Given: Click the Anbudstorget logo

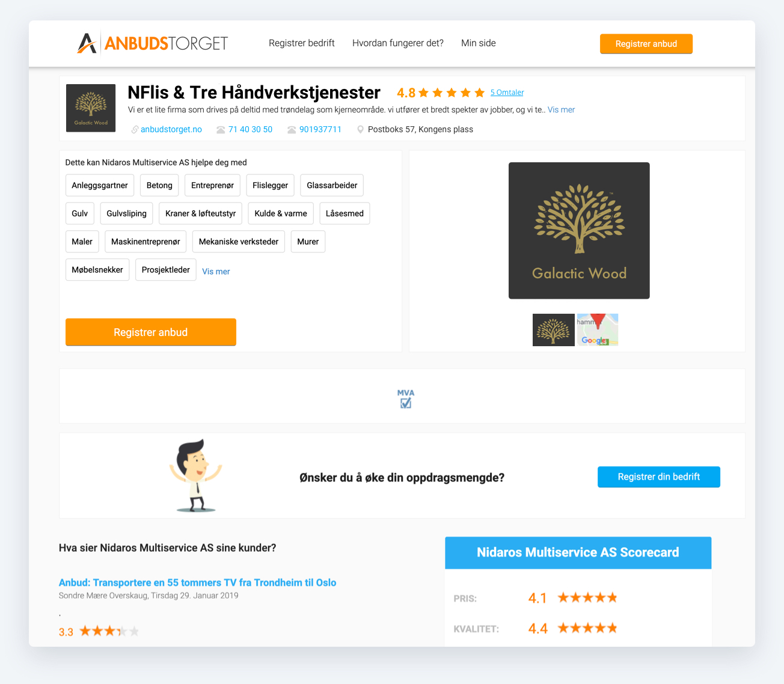Looking at the screenshot, I should (153, 43).
